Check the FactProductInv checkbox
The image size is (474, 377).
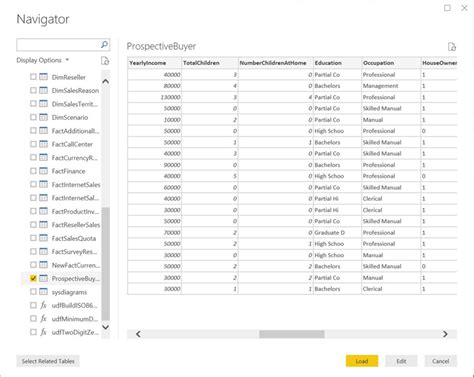pos(33,211)
